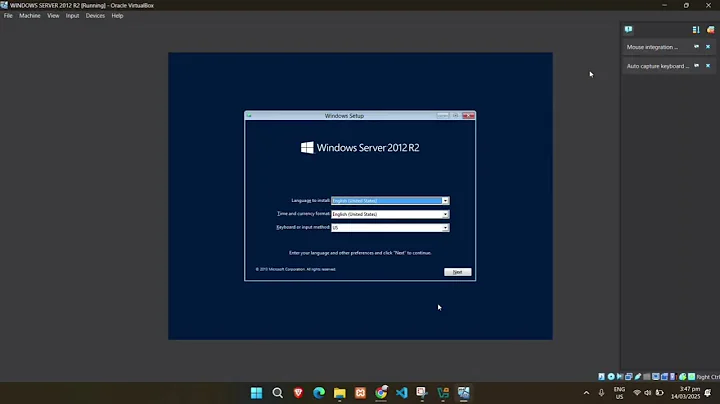Image resolution: width=720 pixels, height=404 pixels.
Task: Open Windows taskbar search
Action: point(277,393)
